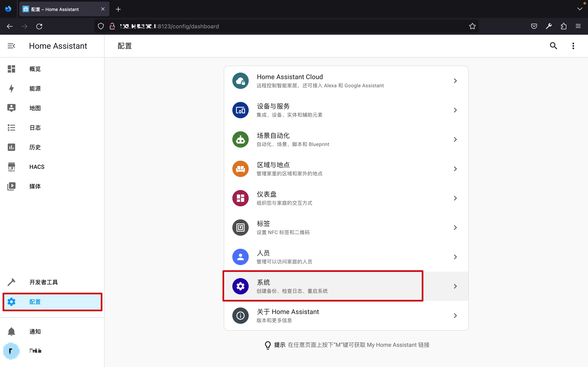
Task: Open the Map sidebar icon
Action: 11,108
